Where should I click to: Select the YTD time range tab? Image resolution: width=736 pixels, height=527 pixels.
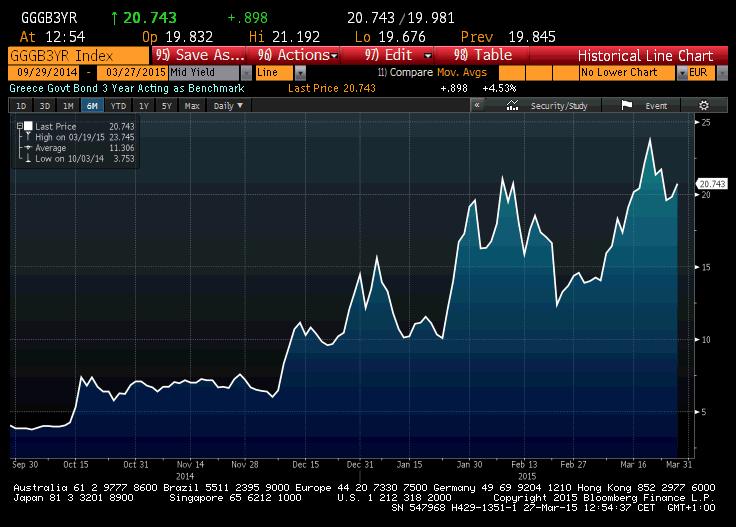pyautogui.click(x=118, y=106)
